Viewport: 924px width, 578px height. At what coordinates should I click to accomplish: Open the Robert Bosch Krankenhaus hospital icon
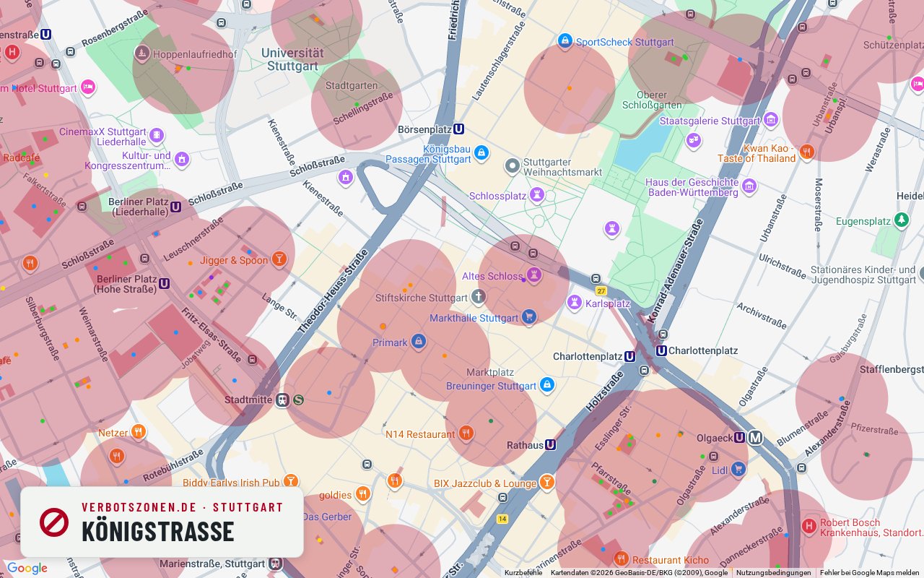tap(809, 526)
